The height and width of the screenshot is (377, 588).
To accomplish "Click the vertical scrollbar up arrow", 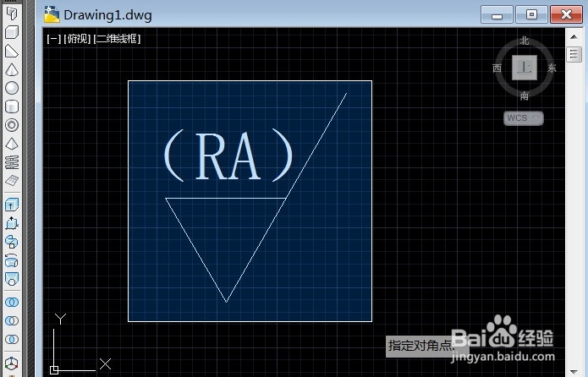I will click(x=574, y=36).
